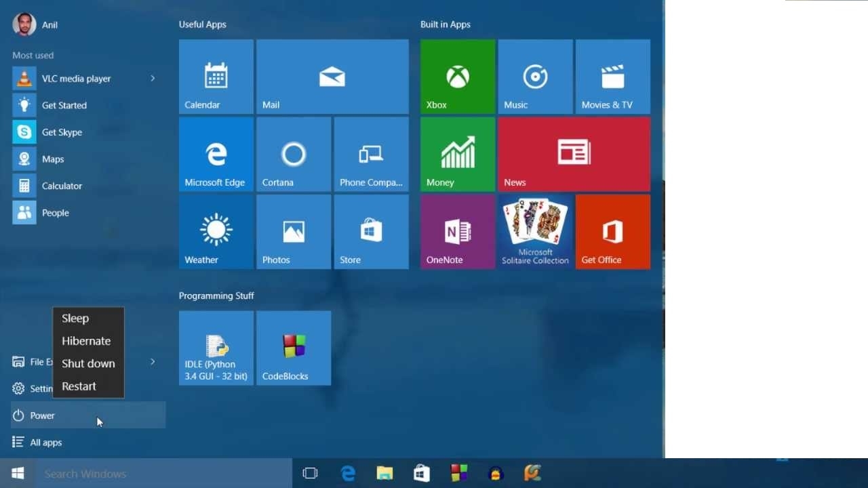Open the Power options menu
Viewport: 868px width, 488px height.
[42, 415]
